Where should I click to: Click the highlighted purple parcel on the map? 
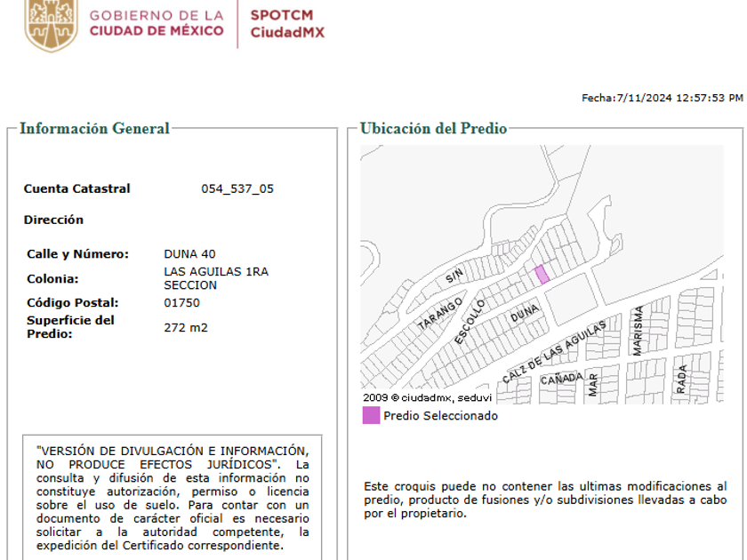point(542,275)
